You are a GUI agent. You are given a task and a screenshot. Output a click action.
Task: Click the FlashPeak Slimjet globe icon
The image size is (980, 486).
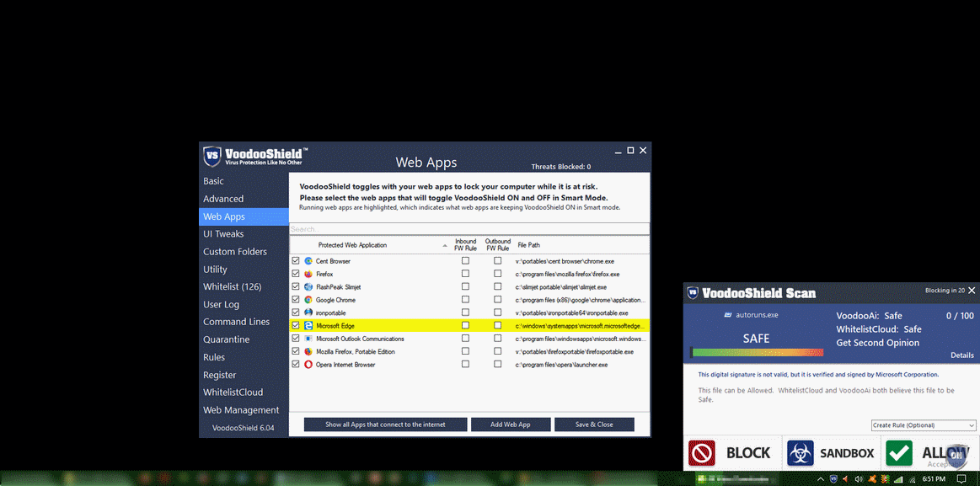coord(308,286)
